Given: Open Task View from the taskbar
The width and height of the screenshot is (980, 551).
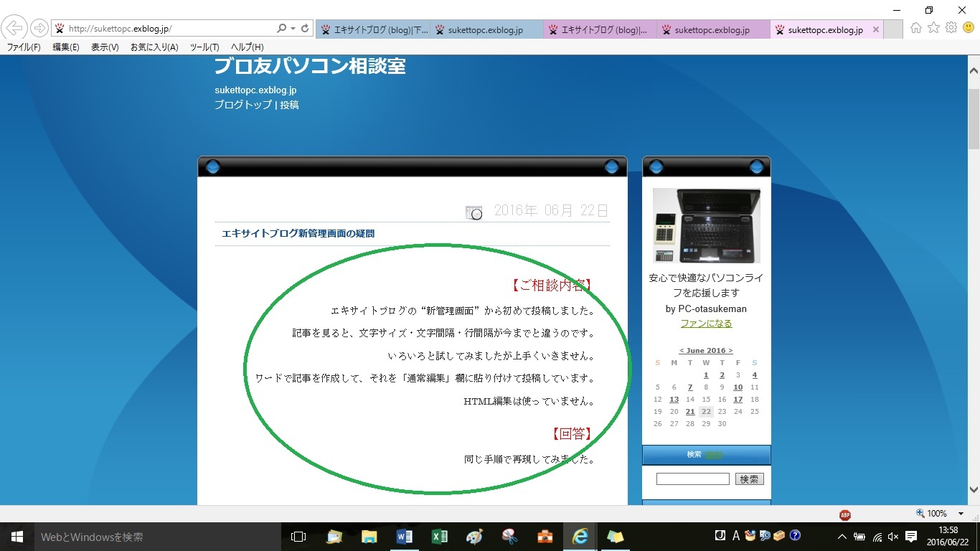Looking at the screenshot, I should pos(298,537).
